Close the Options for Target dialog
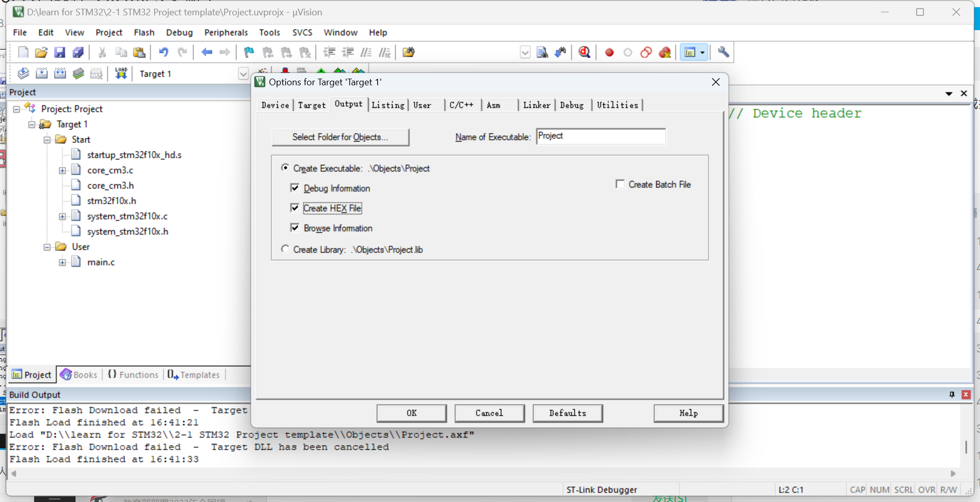980x502 pixels. coord(716,82)
